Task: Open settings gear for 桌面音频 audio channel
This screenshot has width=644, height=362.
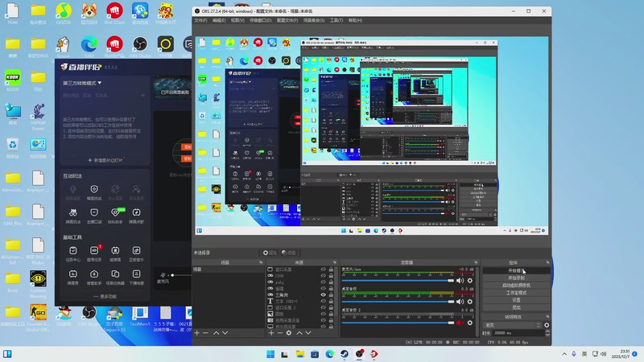Action: coord(470,302)
